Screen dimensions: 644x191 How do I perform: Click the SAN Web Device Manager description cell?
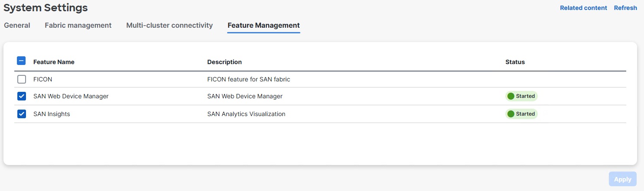tap(244, 96)
